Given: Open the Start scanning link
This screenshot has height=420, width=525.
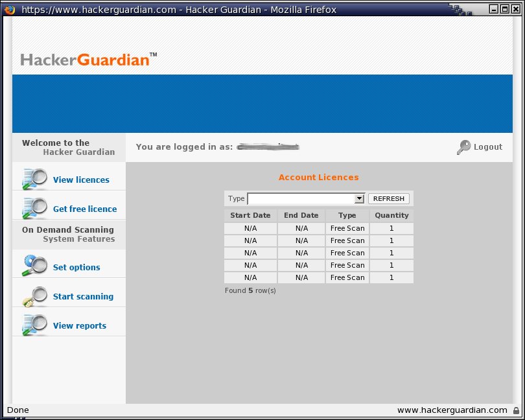Looking at the screenshot, I should point(83,296).
